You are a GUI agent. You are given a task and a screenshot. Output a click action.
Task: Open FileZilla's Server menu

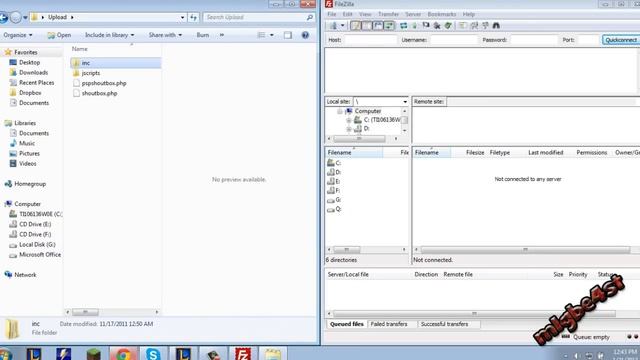(413, 14)
